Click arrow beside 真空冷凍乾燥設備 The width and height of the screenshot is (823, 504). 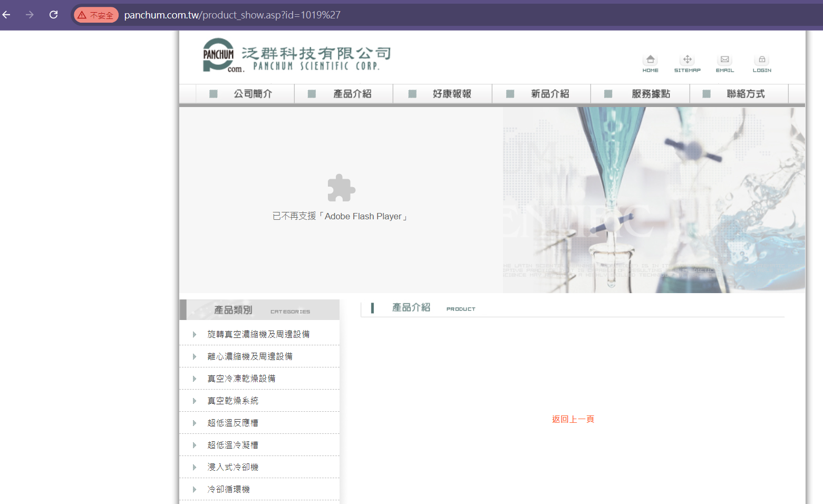pos(195,379)
